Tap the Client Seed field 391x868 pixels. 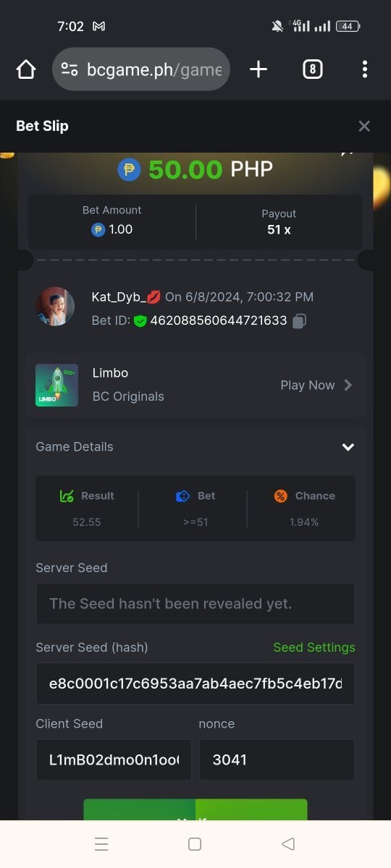tap(114, 759)
